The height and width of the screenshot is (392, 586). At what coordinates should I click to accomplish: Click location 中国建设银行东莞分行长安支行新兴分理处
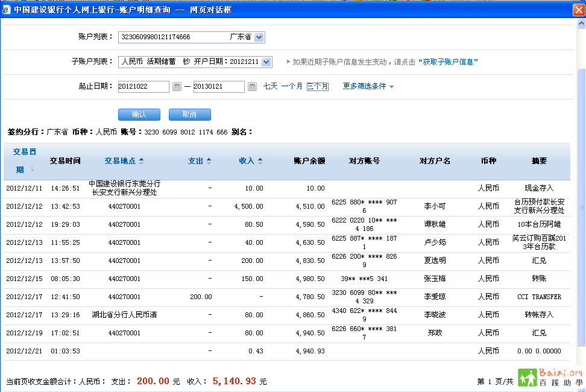click(x=124, y=188)
